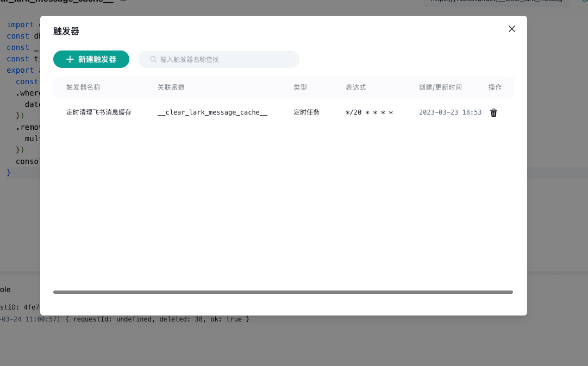Select the 定时清理飞书消息缓存 trigger name
The height and width of the screenshot is (366, 588).
pyautogui.click(x=98, y=112)
